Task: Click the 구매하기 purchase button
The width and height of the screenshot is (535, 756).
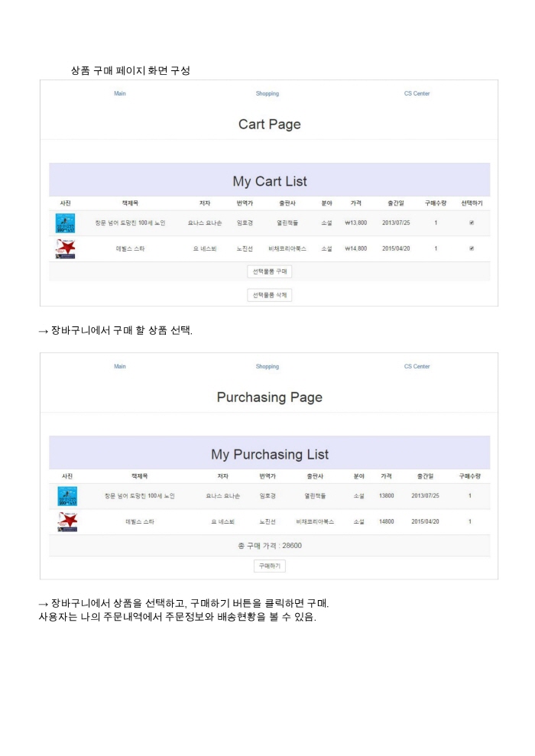Action: click(270, 566)
